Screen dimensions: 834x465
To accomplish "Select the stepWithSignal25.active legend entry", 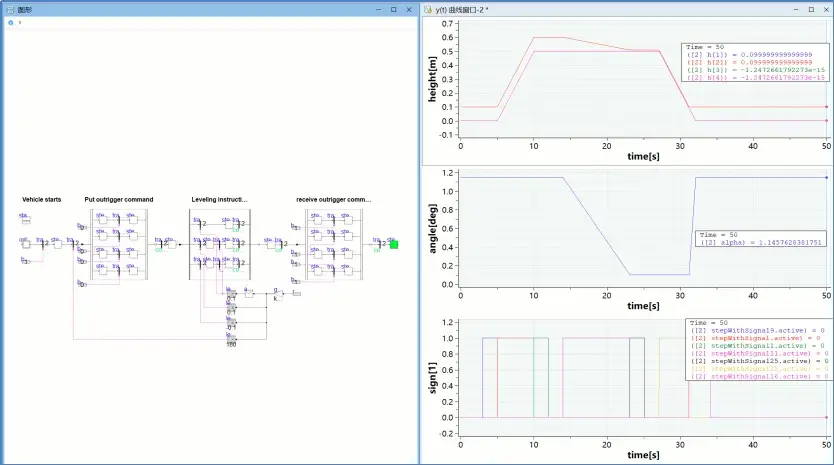I will [760, 361].
